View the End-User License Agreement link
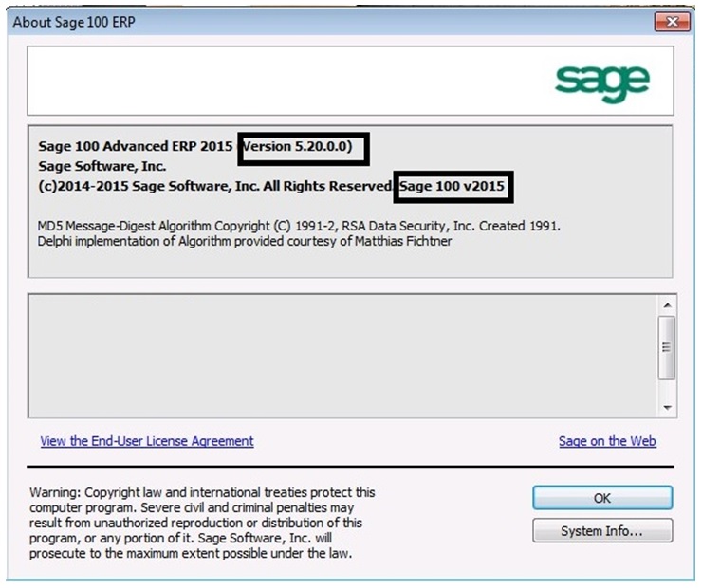This screenshot has height=588, width=702. tap(147, 441)
